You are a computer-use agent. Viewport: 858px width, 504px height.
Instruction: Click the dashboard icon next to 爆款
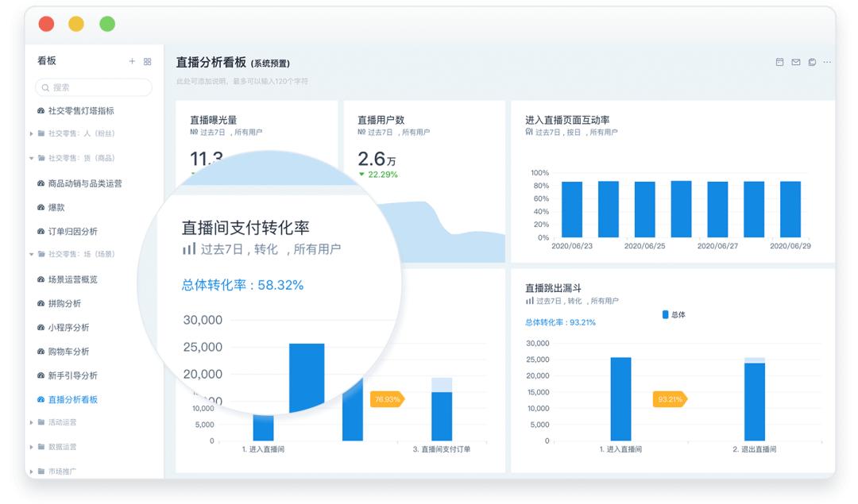pyautogui.click(x=41, y=207)
